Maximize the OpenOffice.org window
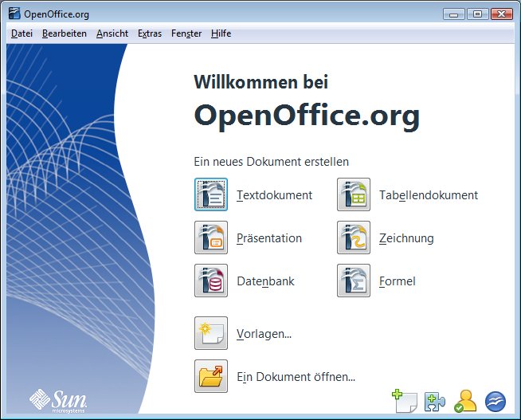 coord(477,14)
